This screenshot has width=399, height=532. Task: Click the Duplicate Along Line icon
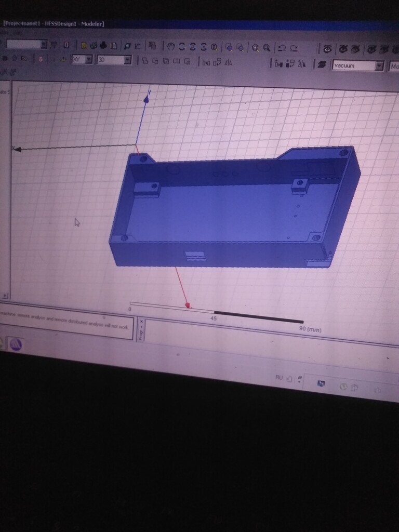pyautogui.click(x=278, y=63)
